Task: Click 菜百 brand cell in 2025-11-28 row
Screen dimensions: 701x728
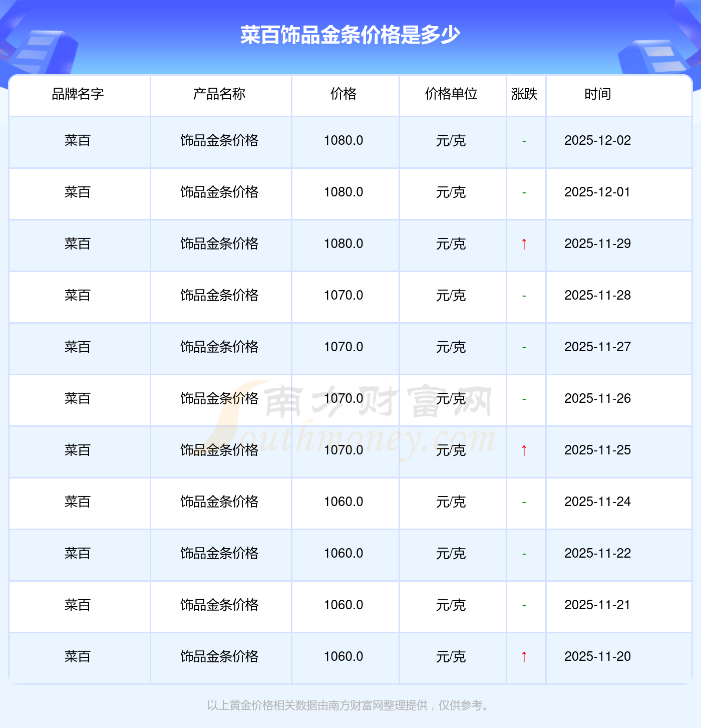Action: click(78, 296)
